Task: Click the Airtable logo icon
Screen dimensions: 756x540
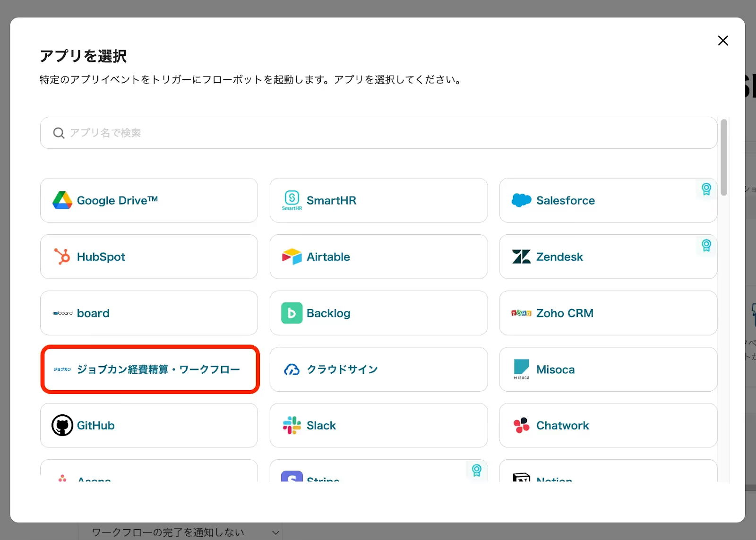Action: (292, 257)
